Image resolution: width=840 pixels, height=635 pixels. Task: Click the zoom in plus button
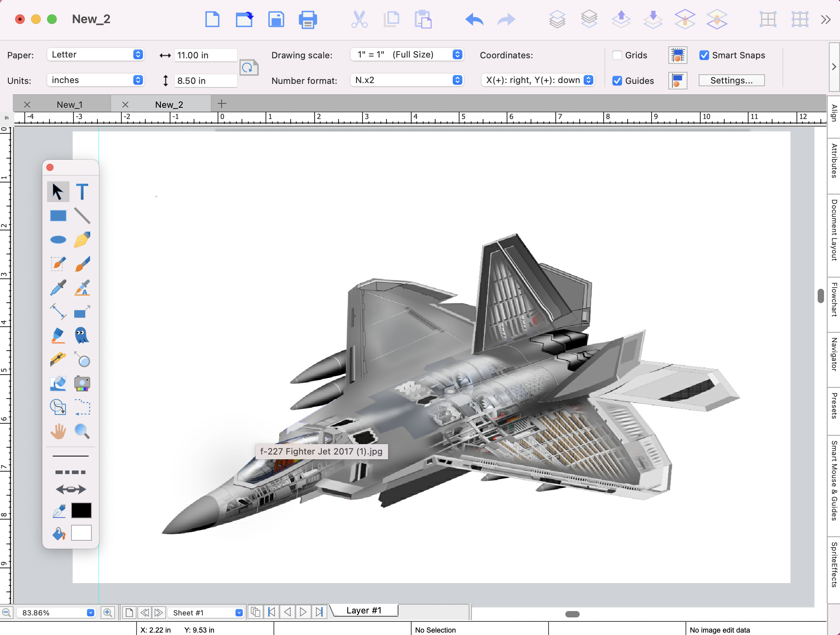[108, 613]
